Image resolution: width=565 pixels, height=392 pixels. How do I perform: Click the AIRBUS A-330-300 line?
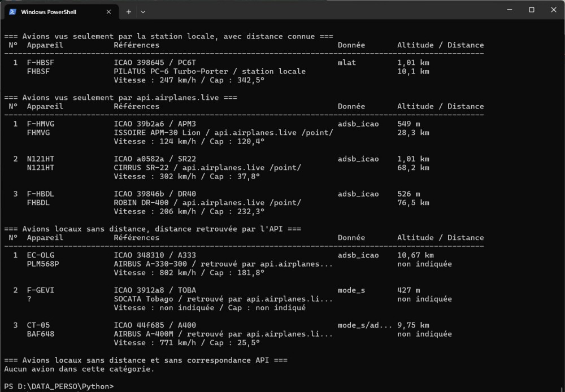click(223, 264)
